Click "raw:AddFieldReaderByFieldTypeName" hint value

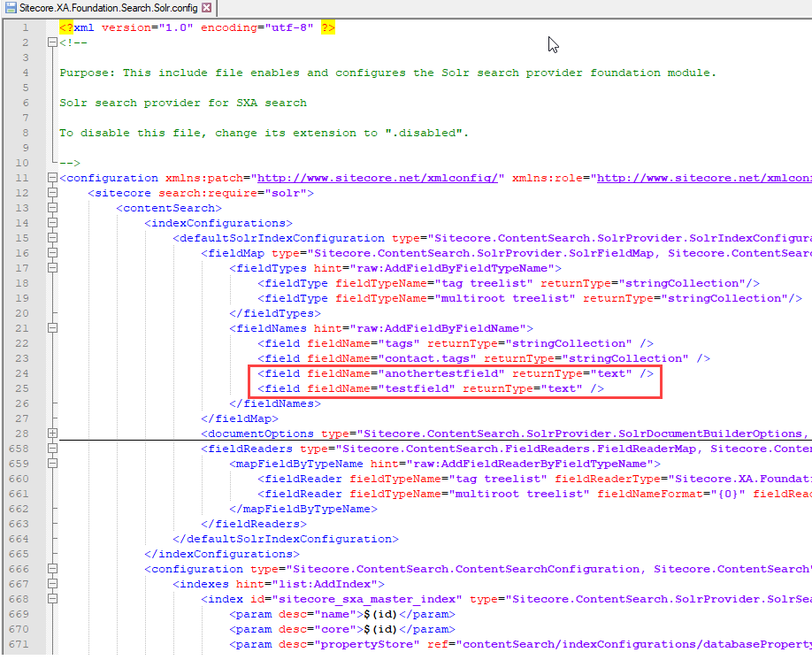pyautogui.click(x=531, y=464)
